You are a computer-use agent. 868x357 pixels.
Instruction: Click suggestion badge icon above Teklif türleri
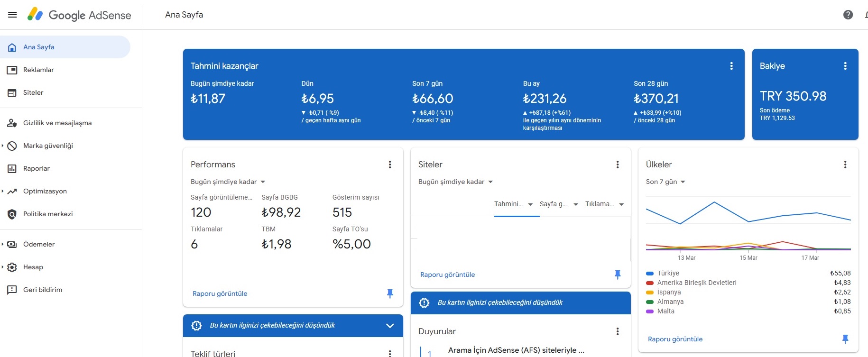[196, 325]
